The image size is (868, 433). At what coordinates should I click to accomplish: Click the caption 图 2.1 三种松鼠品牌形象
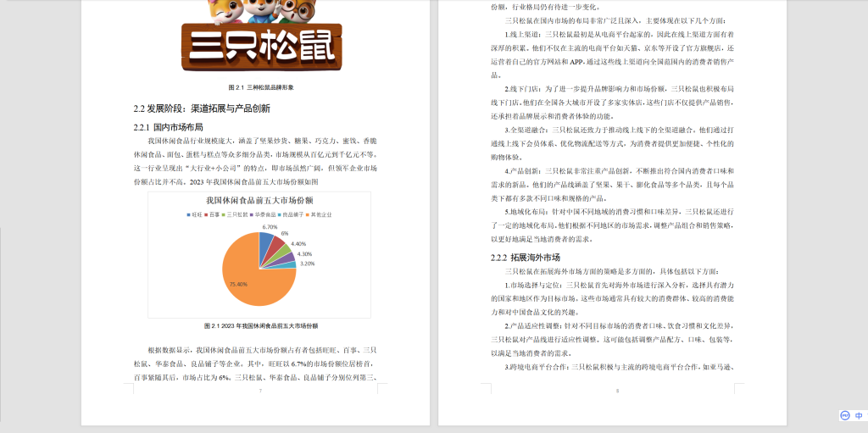[261, 87]
